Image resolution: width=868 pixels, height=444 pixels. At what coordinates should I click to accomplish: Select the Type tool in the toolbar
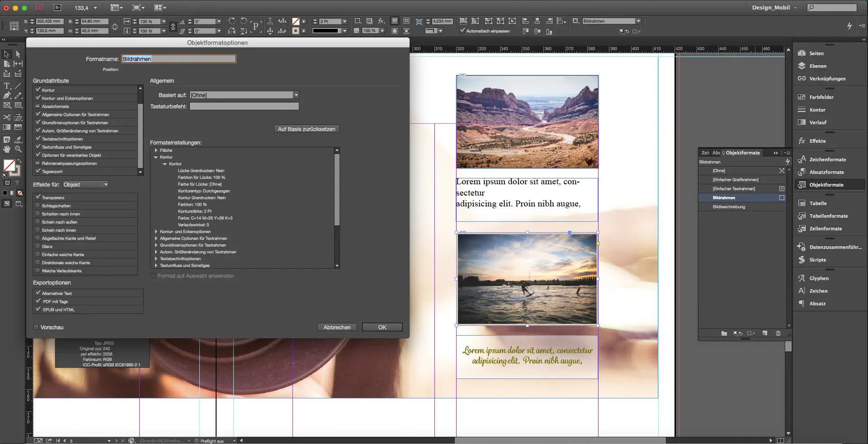tap(6, 85)
